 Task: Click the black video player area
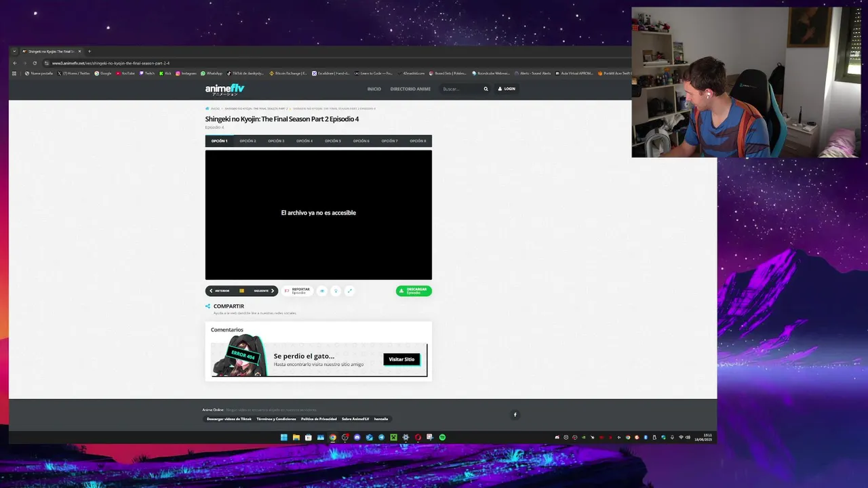(319, 215)
